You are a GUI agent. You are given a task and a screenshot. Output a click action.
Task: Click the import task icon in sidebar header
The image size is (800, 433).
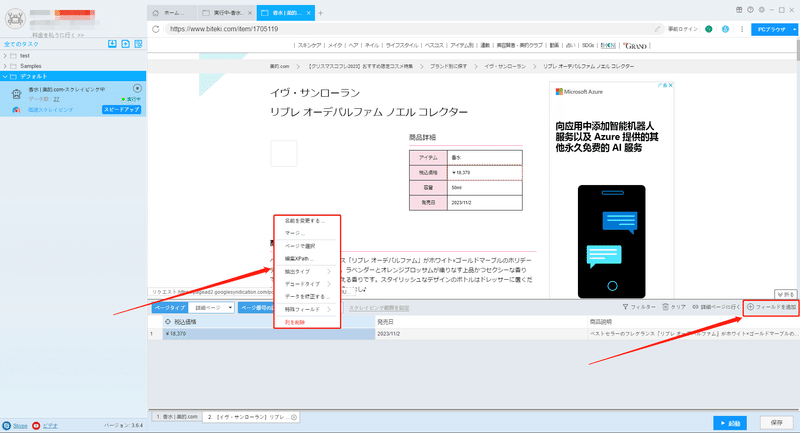click(x=112, y=44)
